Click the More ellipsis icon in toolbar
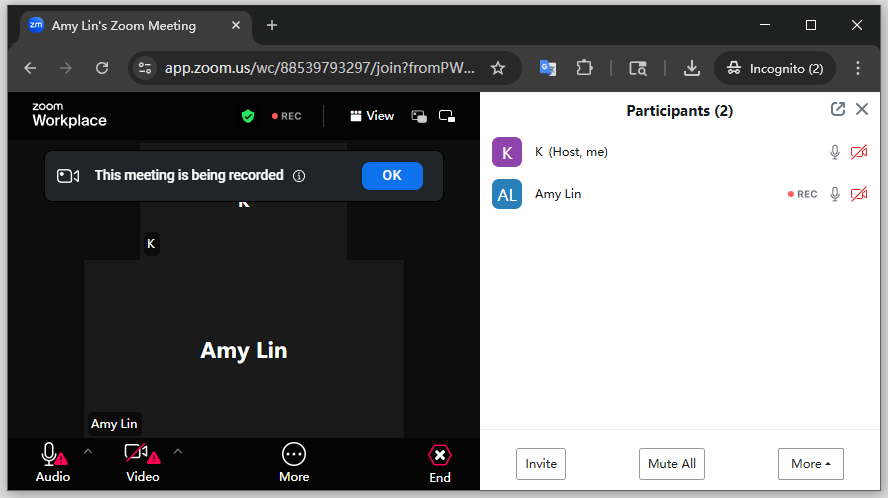 [x=294, y=455]
